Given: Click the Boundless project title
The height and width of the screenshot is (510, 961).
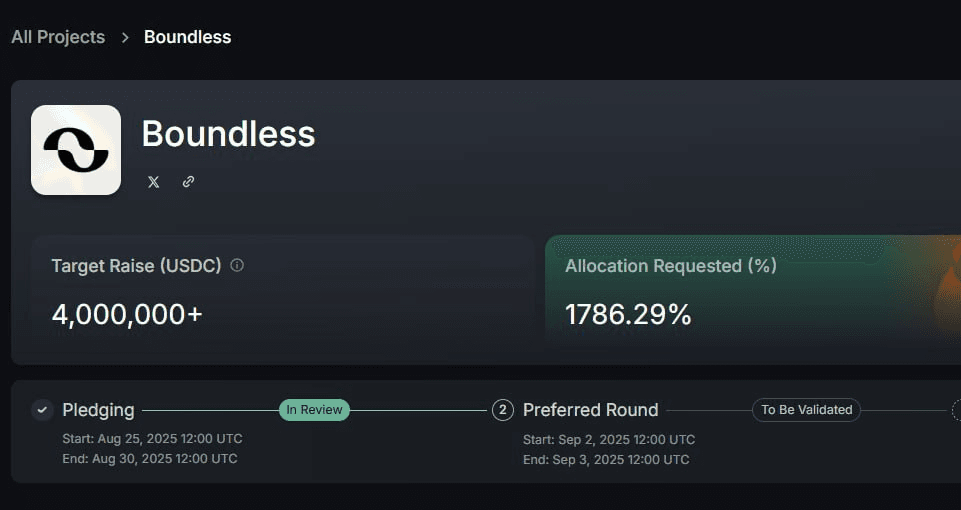Looking at the screenshot, I should point(229,134).
